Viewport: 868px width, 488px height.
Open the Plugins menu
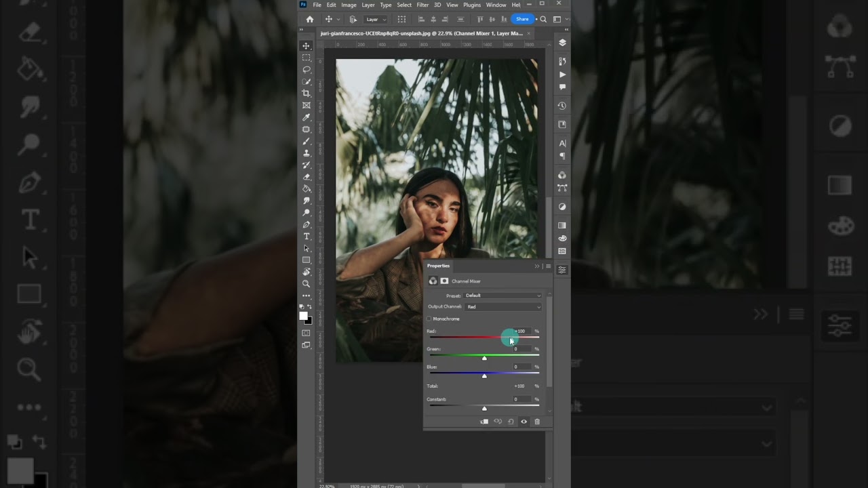[472, 5]
